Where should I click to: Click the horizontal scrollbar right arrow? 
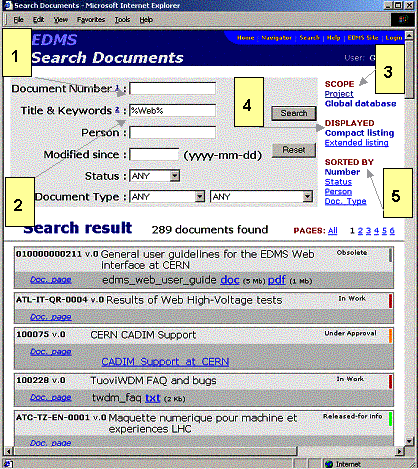tap(399, 451)
